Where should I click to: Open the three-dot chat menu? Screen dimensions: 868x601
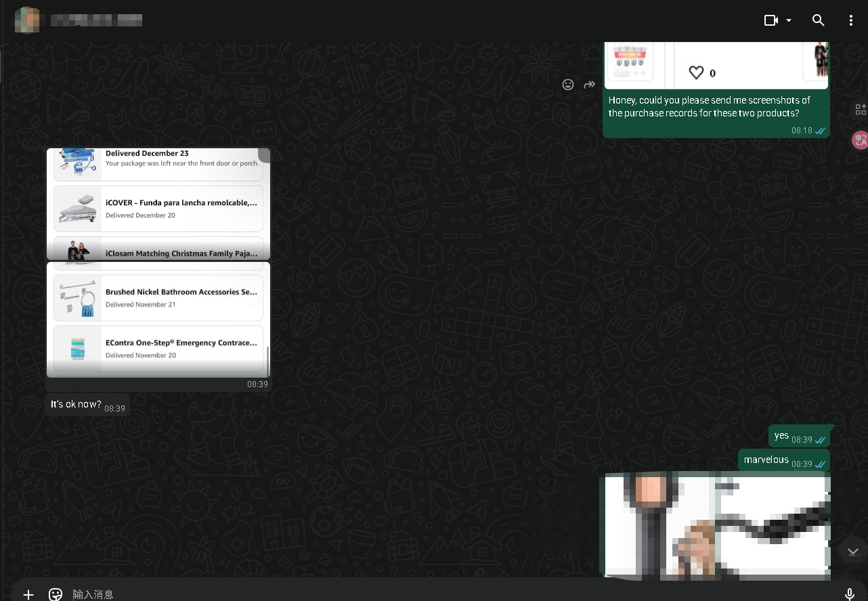point(850,20)
